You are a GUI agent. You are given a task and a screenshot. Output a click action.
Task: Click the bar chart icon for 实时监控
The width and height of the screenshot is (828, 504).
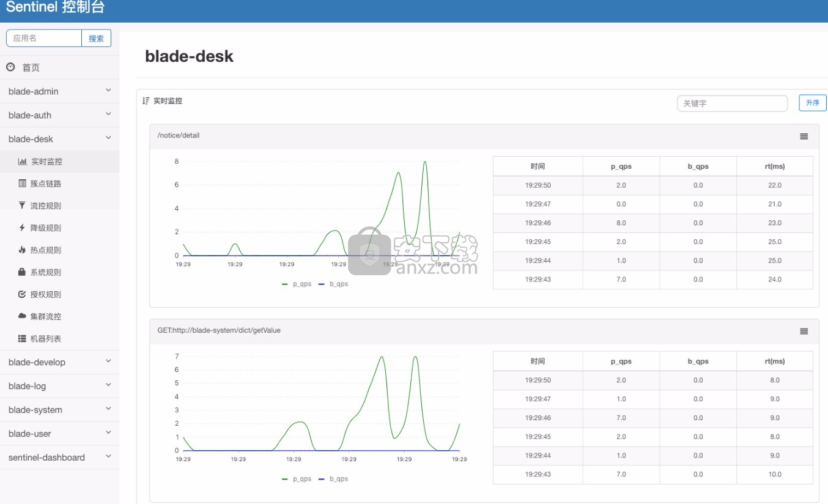coord(23,161)
